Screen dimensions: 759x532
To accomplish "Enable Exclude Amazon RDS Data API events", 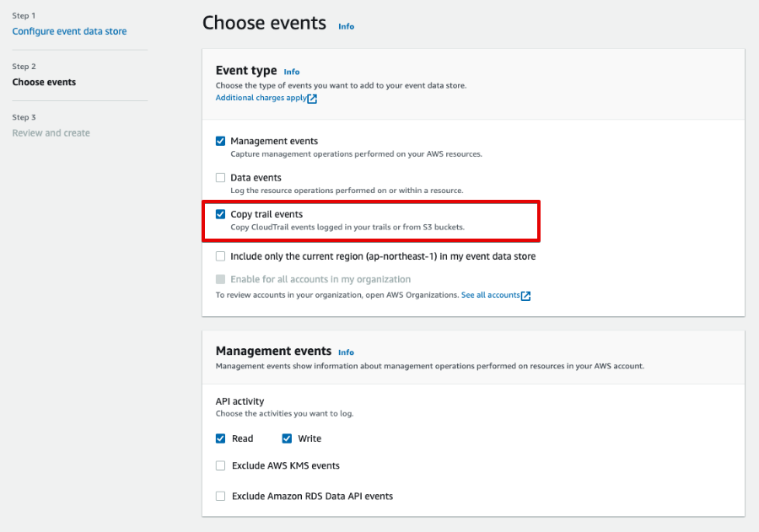I will coord(220,497).
